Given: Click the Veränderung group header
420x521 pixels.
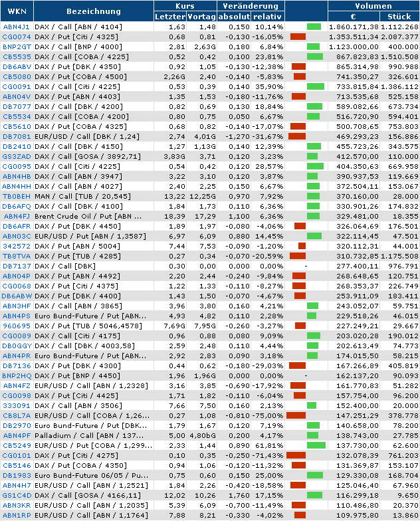Looking at the screenshot, I should click(x=251, y=6).
